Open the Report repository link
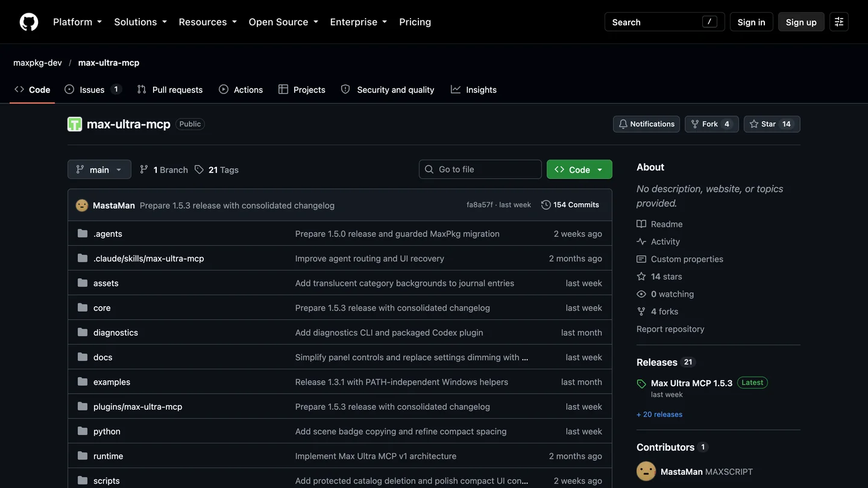Viewport: 868px width, 488px height. [x=670, y=329]
